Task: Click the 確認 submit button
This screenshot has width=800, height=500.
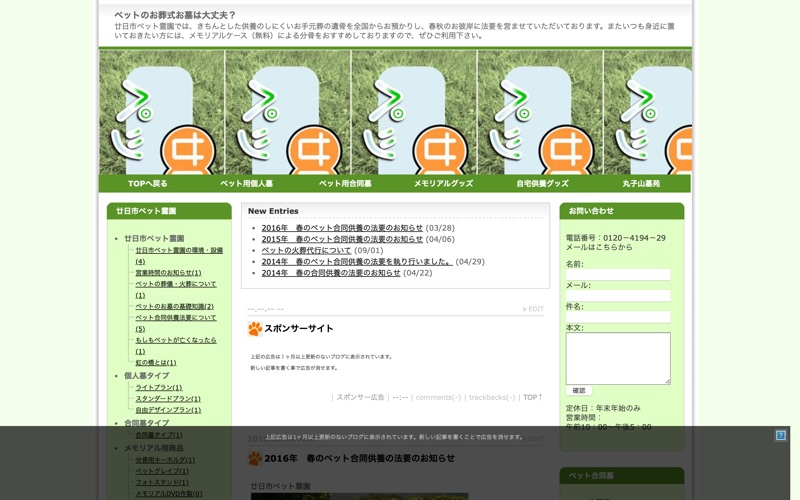Action: (579, 390)
